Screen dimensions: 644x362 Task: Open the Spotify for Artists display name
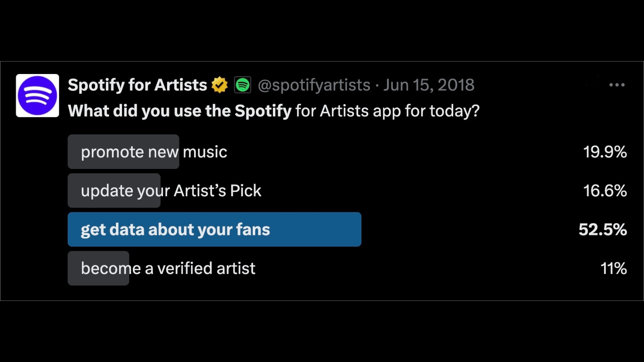pos(137,85)
